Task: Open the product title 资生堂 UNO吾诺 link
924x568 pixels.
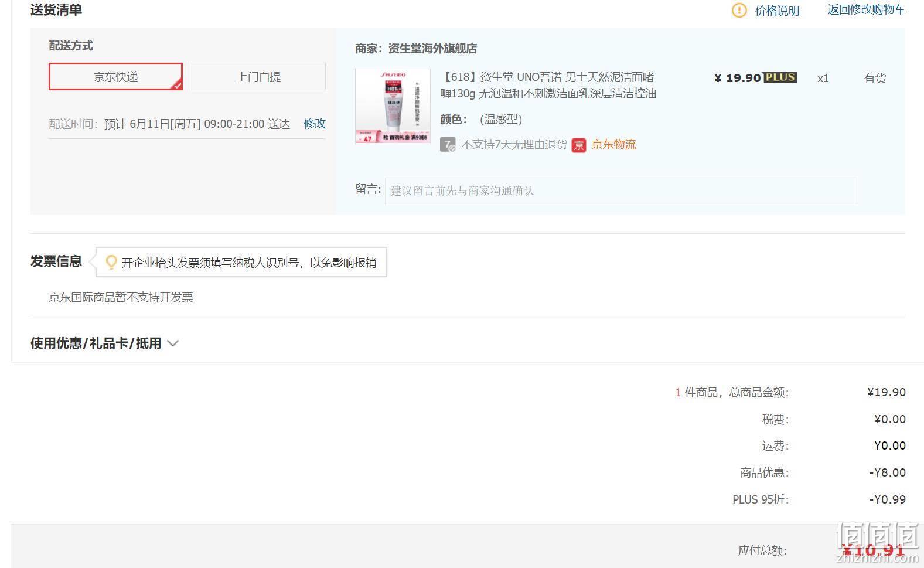Action: click(548, 85)
